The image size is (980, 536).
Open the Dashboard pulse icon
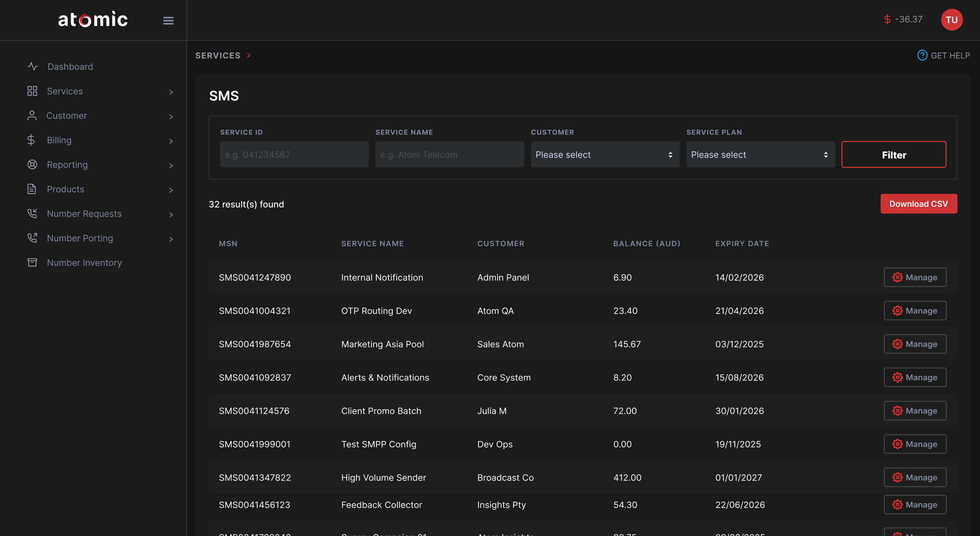[x=33, y=67]
